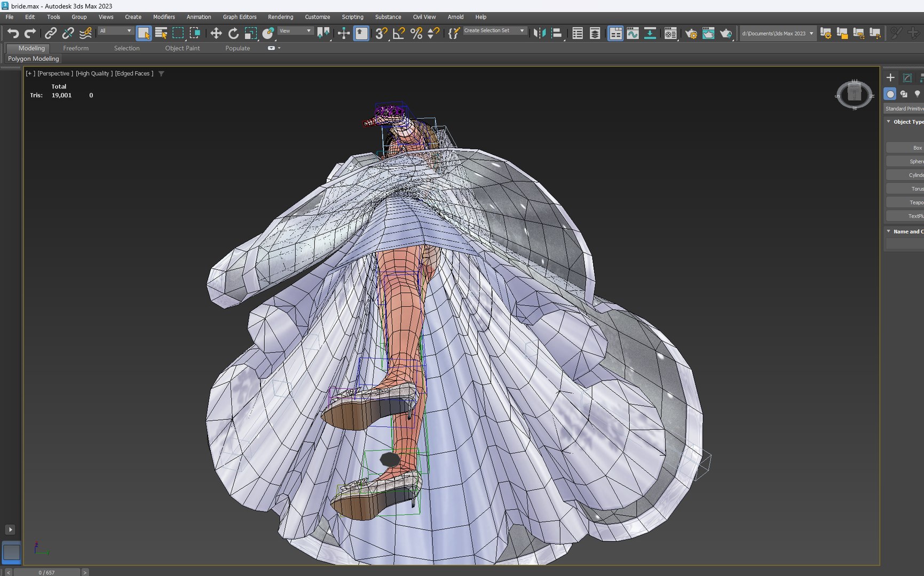Switch to the Object Paint ribbon tab
924x576 pixels.
click(x=182, y=48)
